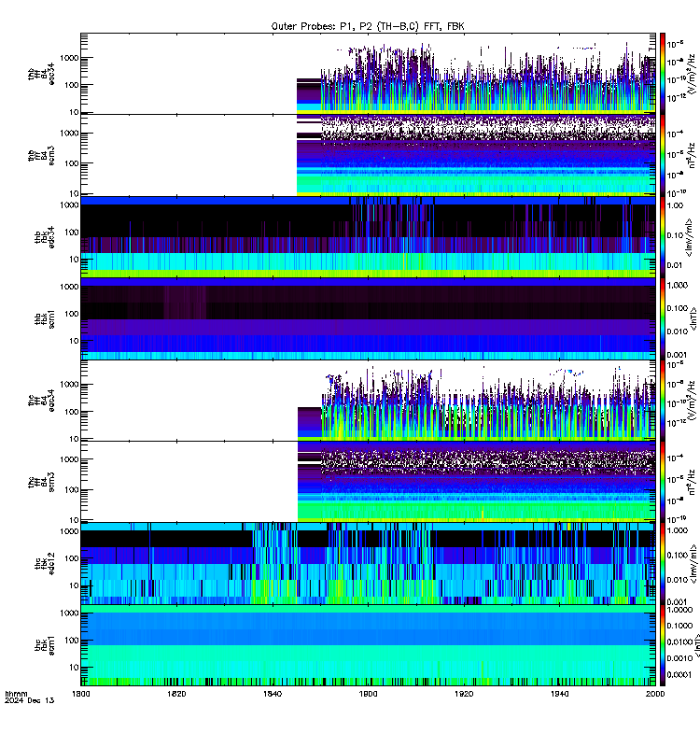Click the color bar beside thb fbk edc34 panel
Screen dimensions: 700x747
(663, 237)
